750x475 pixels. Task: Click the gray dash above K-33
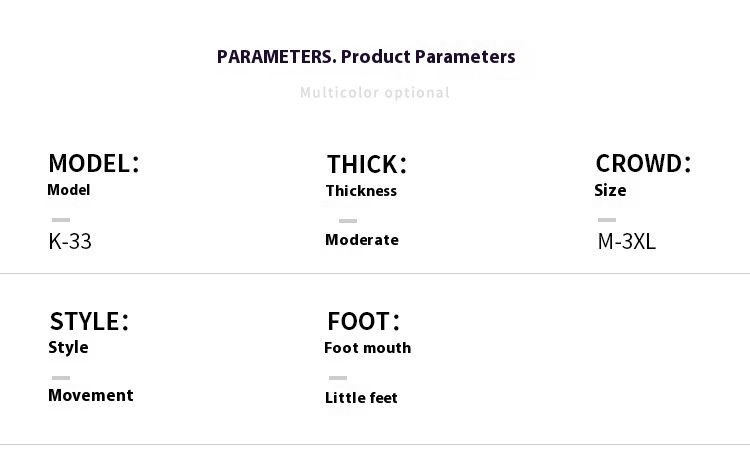[61, 220]
